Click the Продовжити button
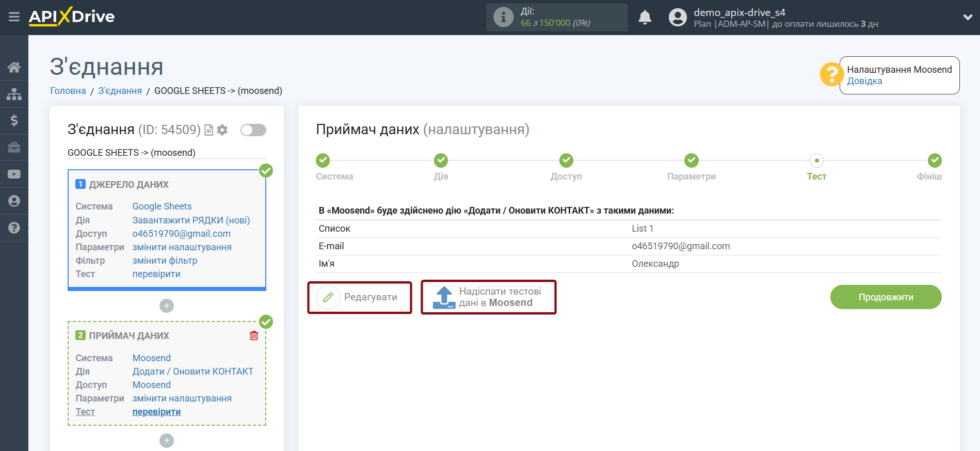The width and height of the screenshot is (980, 451). (886, 297)
